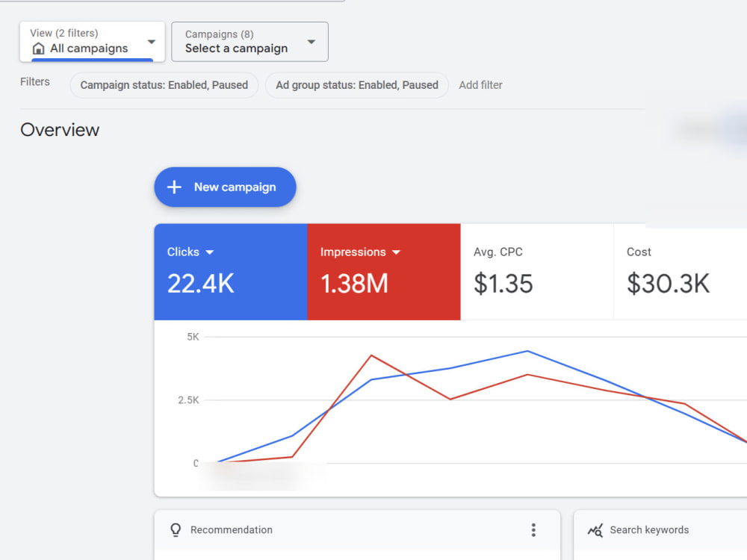
Task: Select the red Impressions scorecard tile
Action: 384,272
